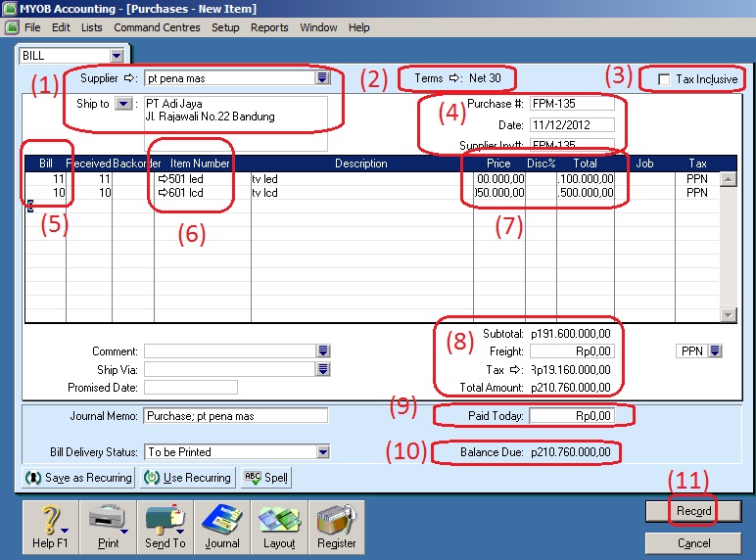Click the Save as Recurring button
This screenshot has width=756, height=560.
pos(78,478)
